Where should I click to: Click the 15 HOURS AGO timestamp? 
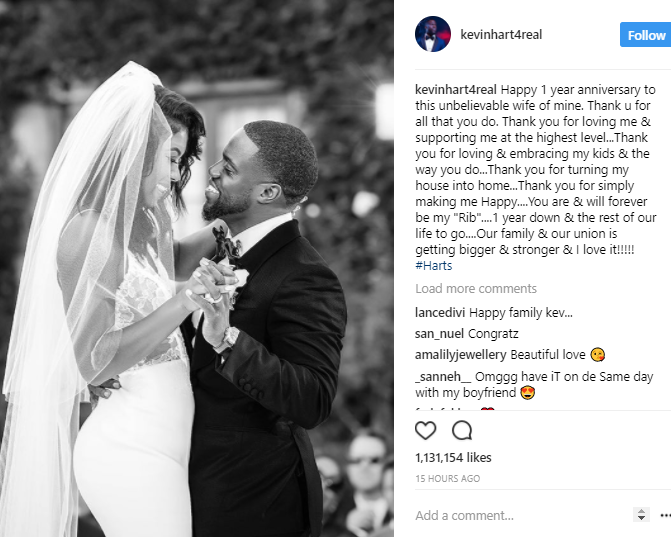click(x=448, y=478)
